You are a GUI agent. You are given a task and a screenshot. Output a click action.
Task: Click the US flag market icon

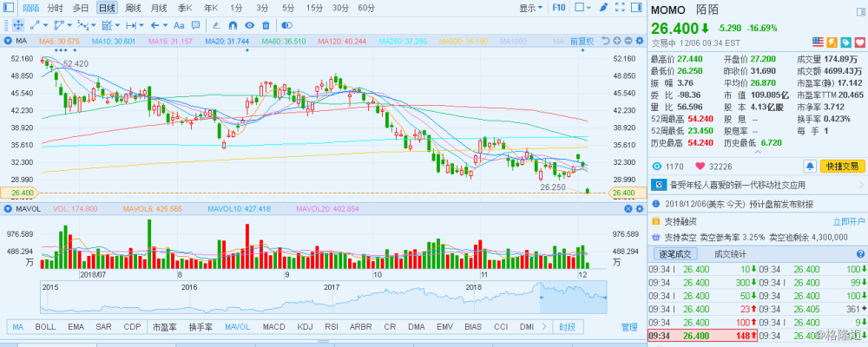click(x=818, y=43)
